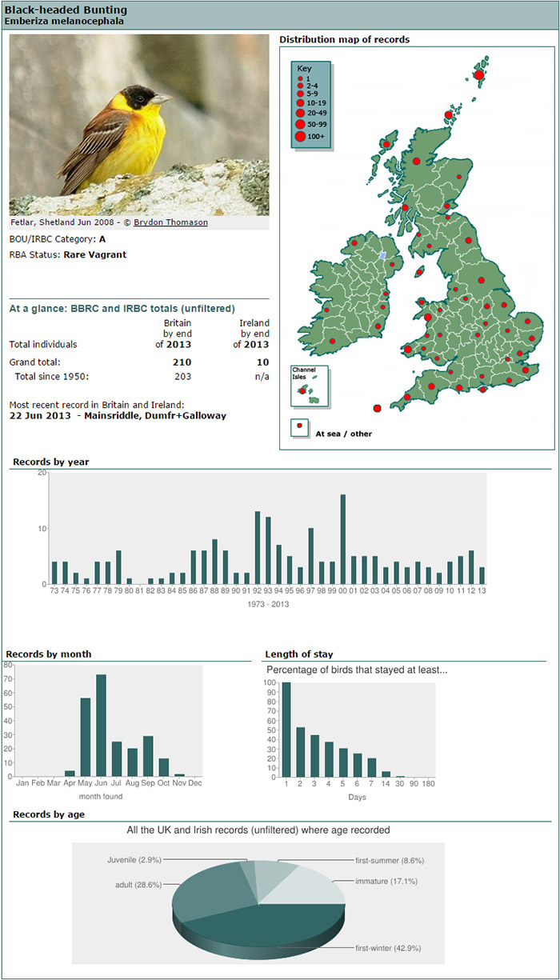Viewport: 560px width, 980px height.
Task: Click the Black-headed Bunting photo
Action: point(139,125)
